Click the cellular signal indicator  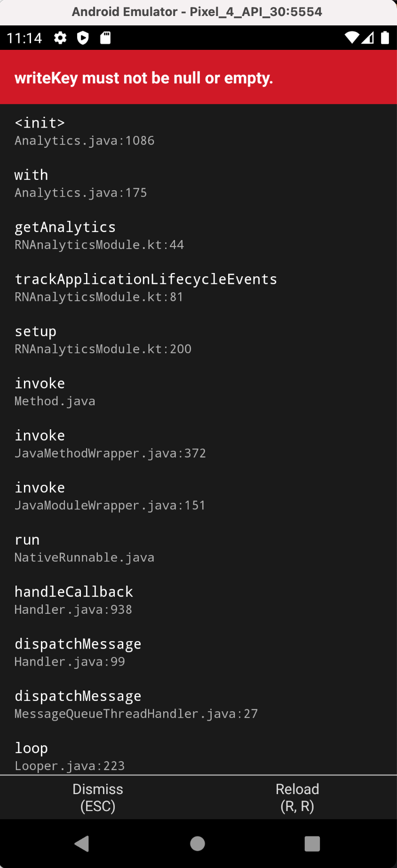click(x=369, y=38)
